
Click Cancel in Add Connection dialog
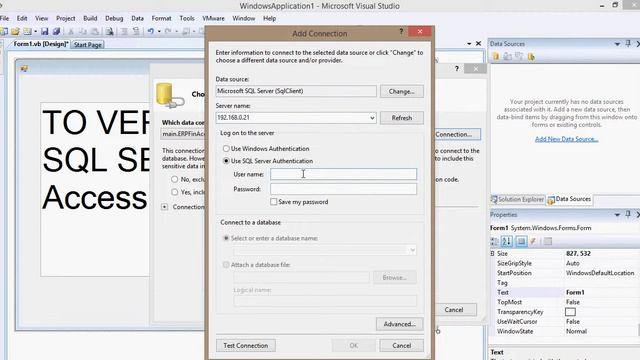(402, 345)
